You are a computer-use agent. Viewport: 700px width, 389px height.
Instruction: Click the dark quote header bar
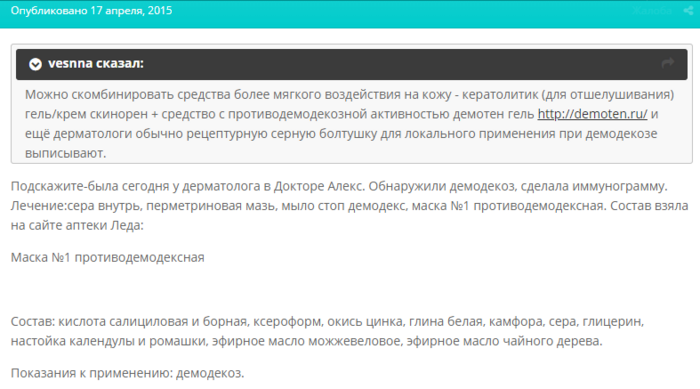coord(352,64)
